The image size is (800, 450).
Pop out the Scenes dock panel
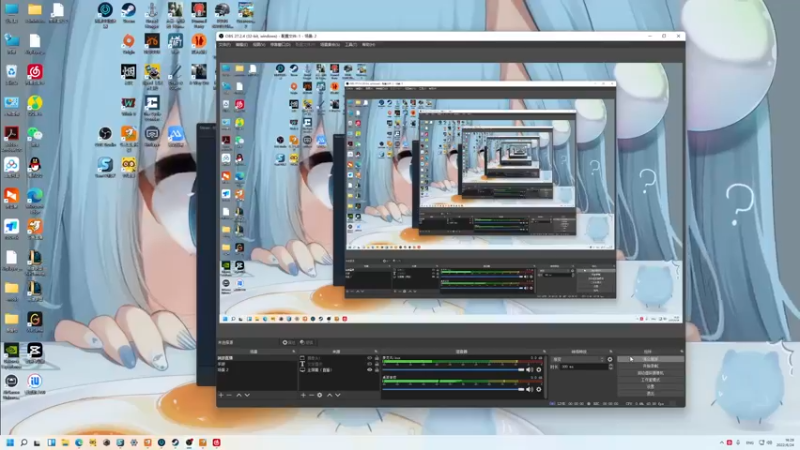click(293, 352)
